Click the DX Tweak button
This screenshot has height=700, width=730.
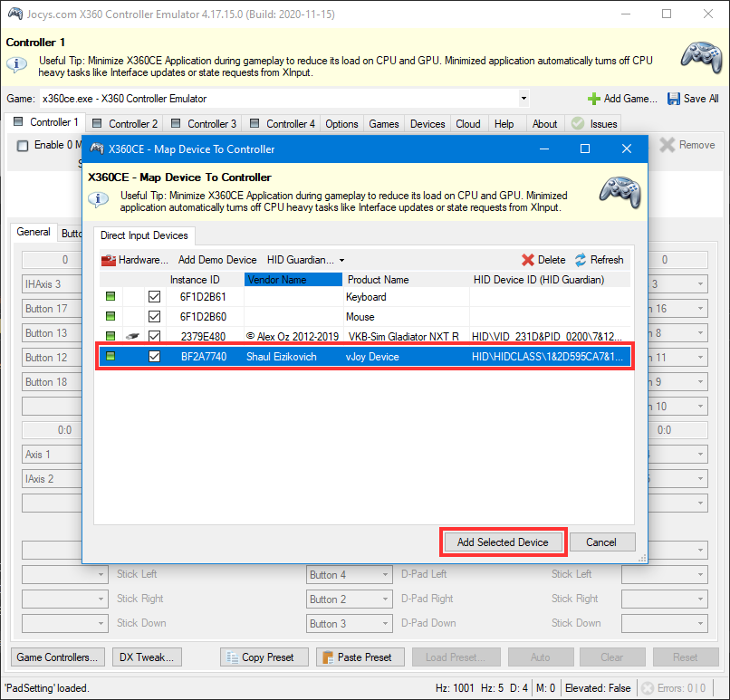click(147, 657)
